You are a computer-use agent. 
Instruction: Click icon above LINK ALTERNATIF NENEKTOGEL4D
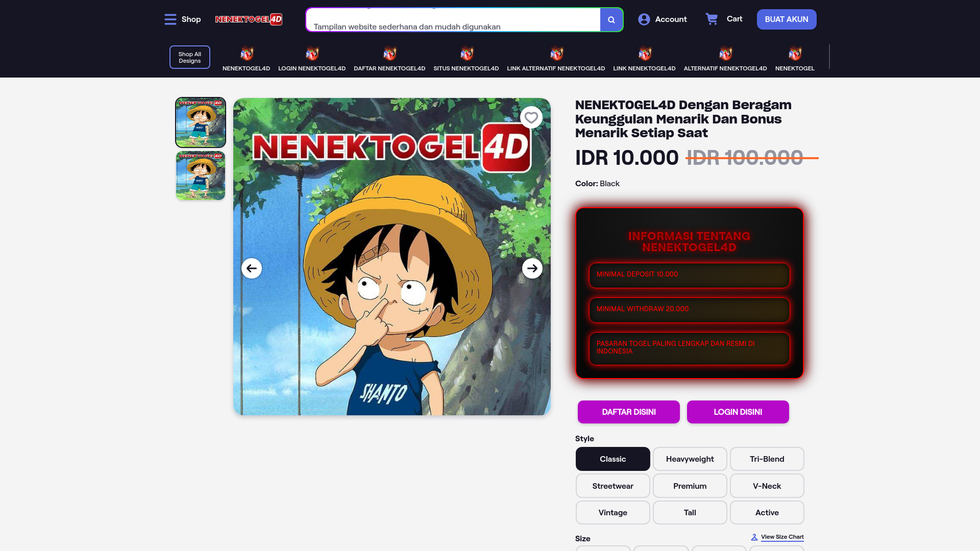click(x=556, y=54)
